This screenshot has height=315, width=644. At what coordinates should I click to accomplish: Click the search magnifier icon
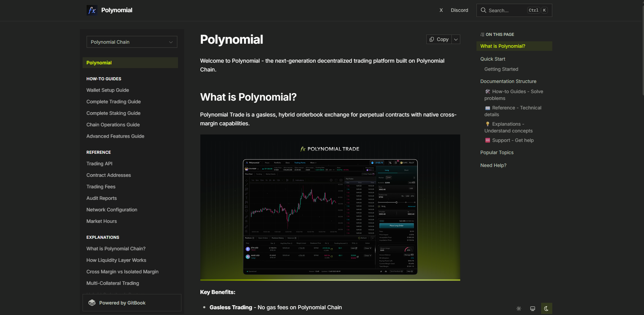[484, 10]
